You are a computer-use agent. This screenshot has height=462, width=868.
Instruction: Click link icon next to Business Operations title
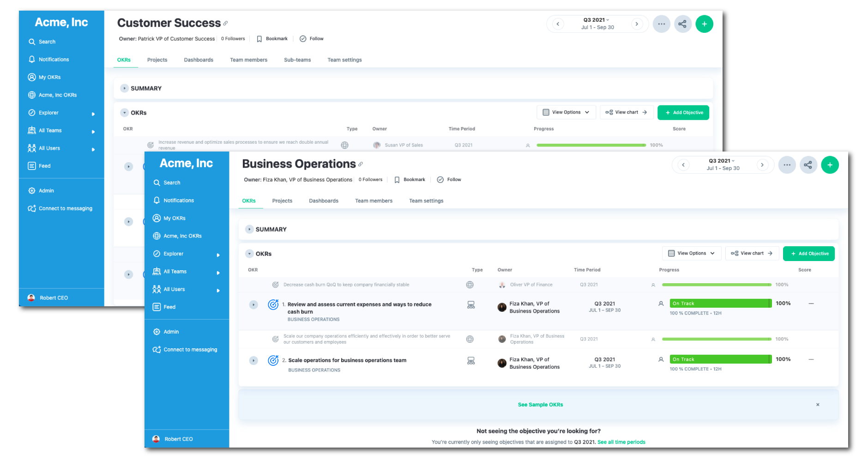click(361, 164)
